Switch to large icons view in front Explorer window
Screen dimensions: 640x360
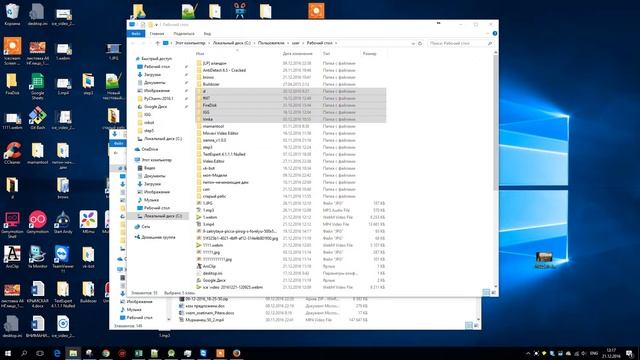493,292
